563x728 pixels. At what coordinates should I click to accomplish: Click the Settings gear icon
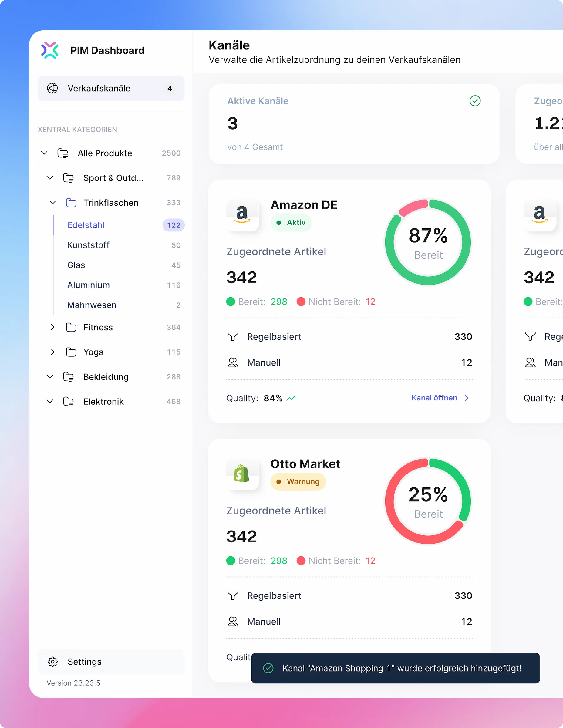coord(53,662)
